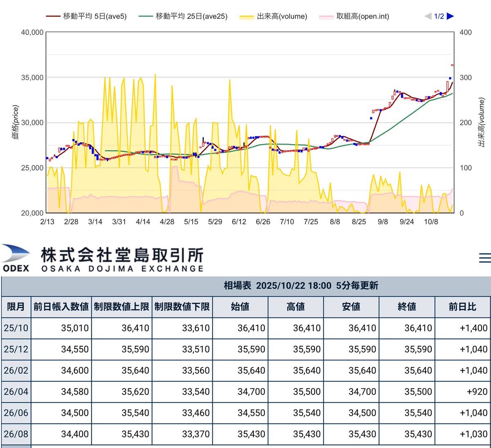The width and height of the screenshot is (491, 448).
Task: Click the 相場表 table title bar
Action: [301, 286]
